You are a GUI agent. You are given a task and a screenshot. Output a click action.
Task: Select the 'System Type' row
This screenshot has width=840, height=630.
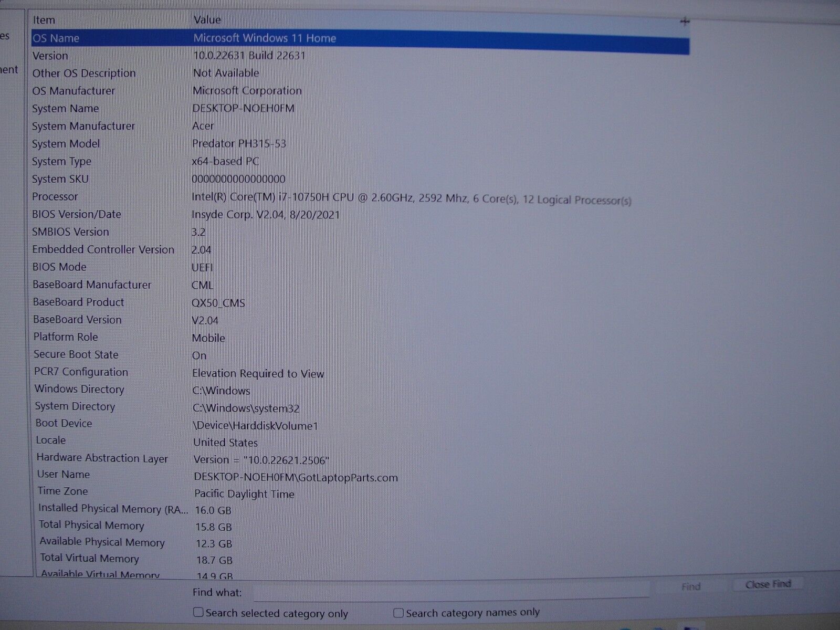360,161
